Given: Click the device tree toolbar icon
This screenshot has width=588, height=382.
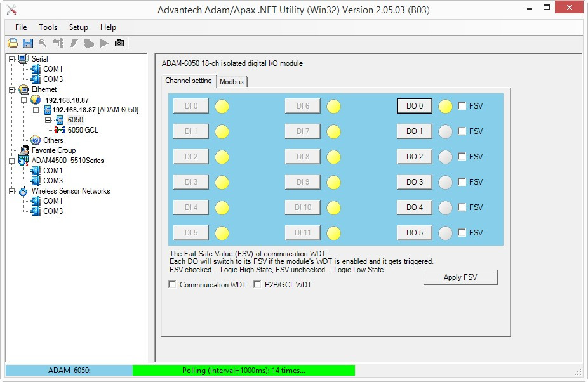Looking at the screenshot, I should (58, 43).
